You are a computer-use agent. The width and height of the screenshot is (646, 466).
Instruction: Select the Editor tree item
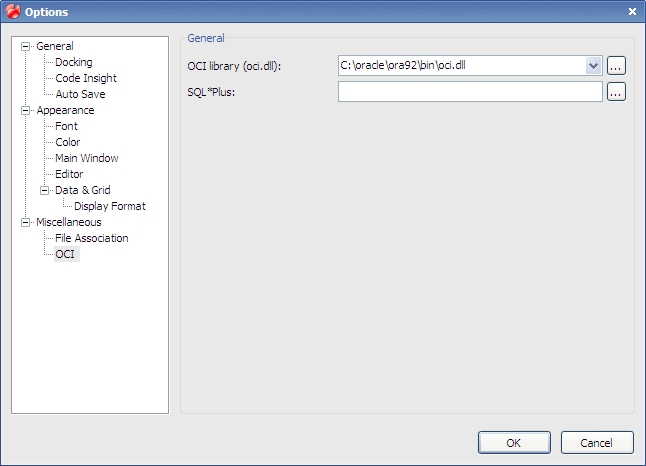(69, 174)
